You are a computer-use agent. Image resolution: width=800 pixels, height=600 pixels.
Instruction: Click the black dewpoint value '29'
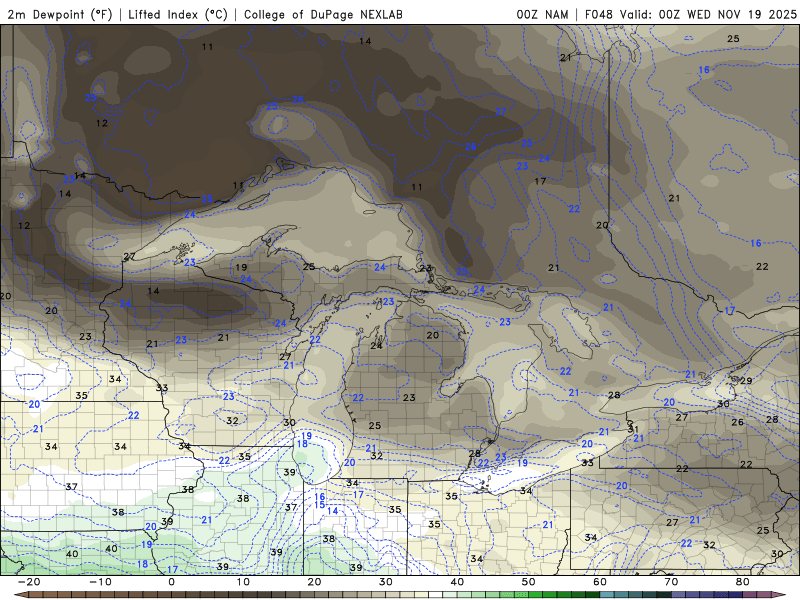746,381
